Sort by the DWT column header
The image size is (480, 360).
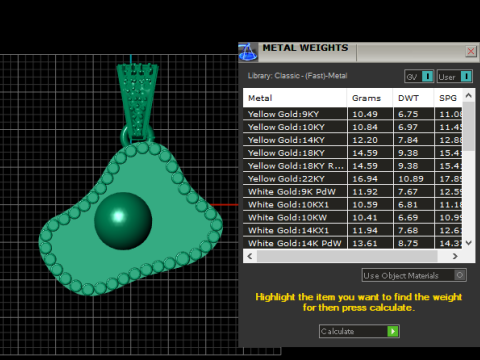click(413, 98)
